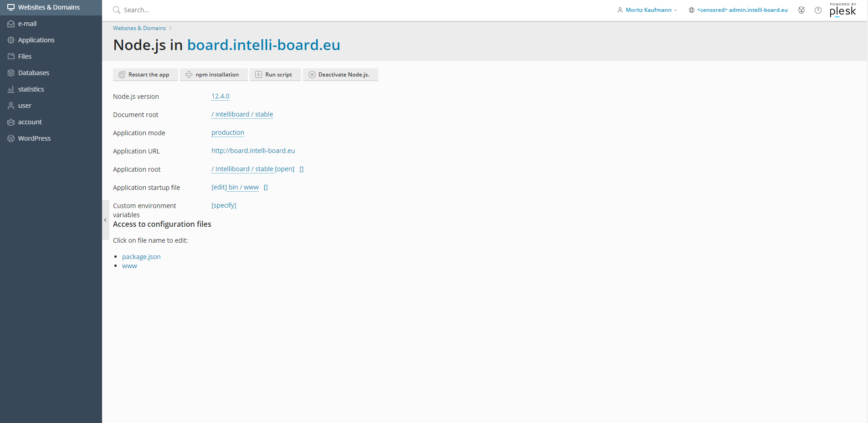Open the Application URL http://board.intelli-board.eu
Image resolution: width=868 pixels, height=423 pixels.
point(253,151)
